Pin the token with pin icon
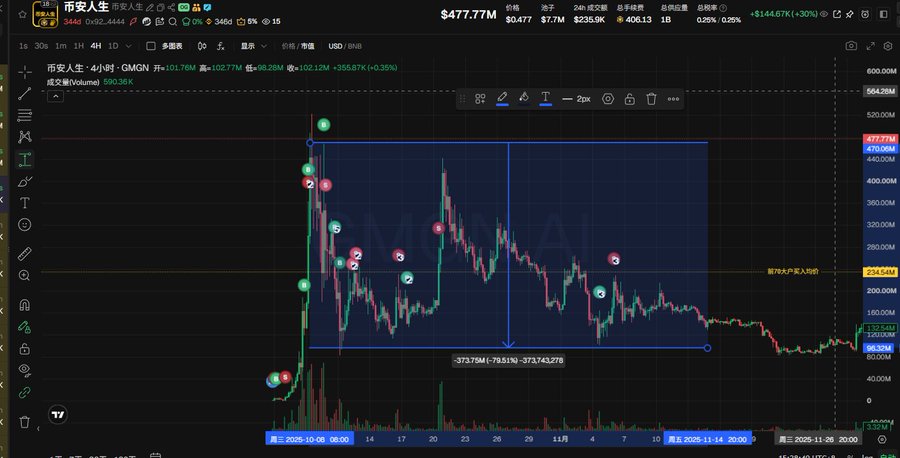 pyautogui.click(x=849, y=14)
